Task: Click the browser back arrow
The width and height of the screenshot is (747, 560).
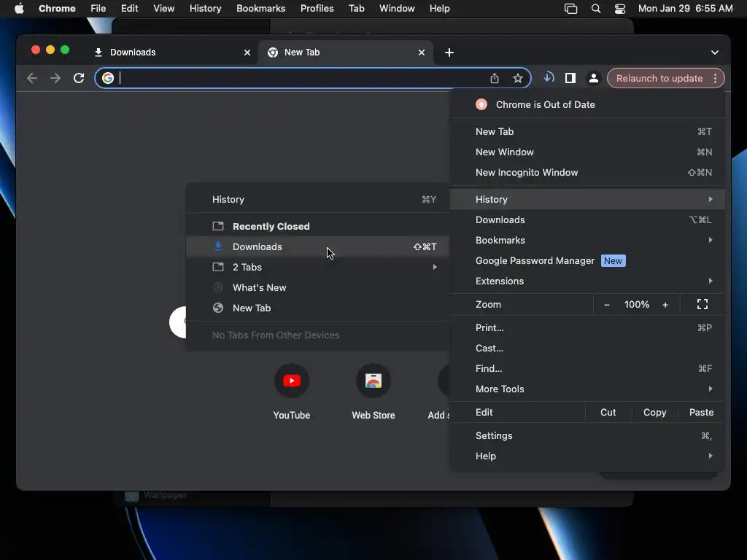Action: coord(32,78)
